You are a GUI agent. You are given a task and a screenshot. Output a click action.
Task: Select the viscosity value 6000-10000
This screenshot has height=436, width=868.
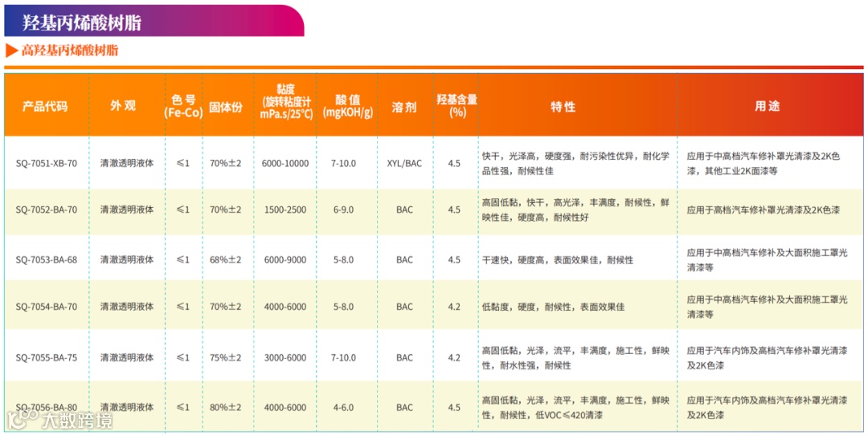click(x=285, y=164)
